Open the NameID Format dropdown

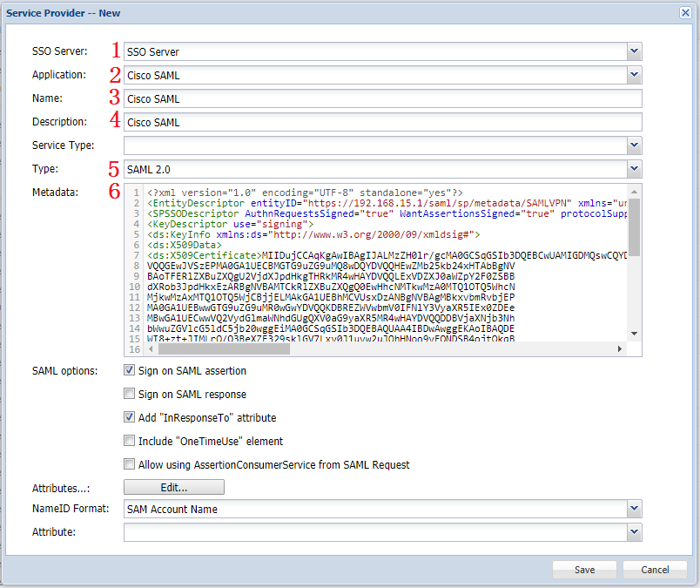click(x=634, y=509)
